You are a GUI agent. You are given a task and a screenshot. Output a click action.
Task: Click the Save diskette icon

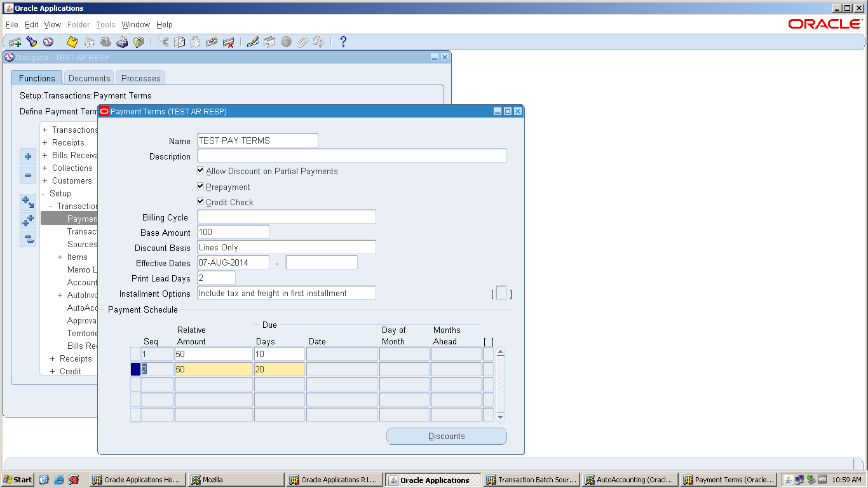coord(72,41)
